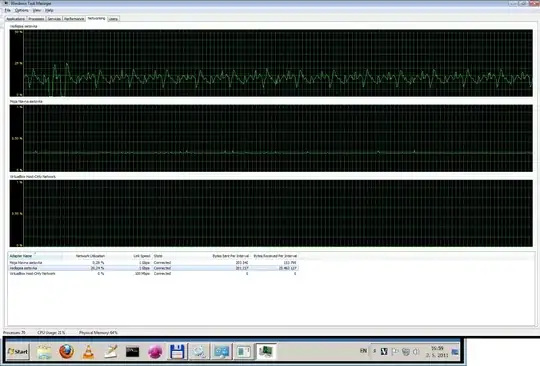Switch to the Users tab
This screenshot has width=540, height=366.
(113, 19)
